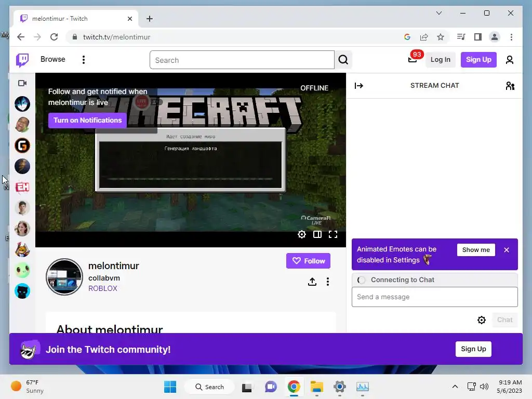Open Chrome three-dot menu
Screen dimensions: 532x399
click(x=511, y=37)
